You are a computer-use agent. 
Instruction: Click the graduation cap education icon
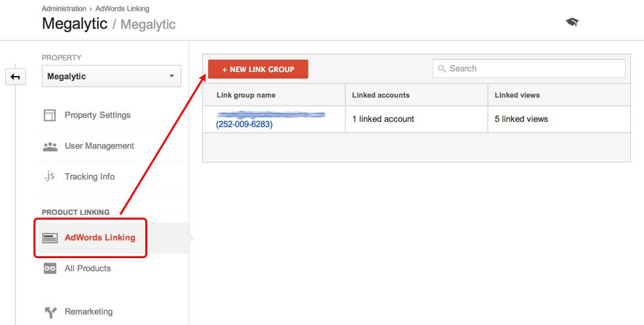[x=572, y=22]
